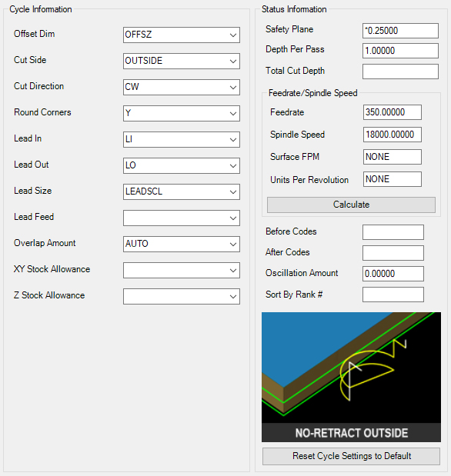Click the Before Codes input field
This screenshot has height=476, width=451.
click(393, 232)
